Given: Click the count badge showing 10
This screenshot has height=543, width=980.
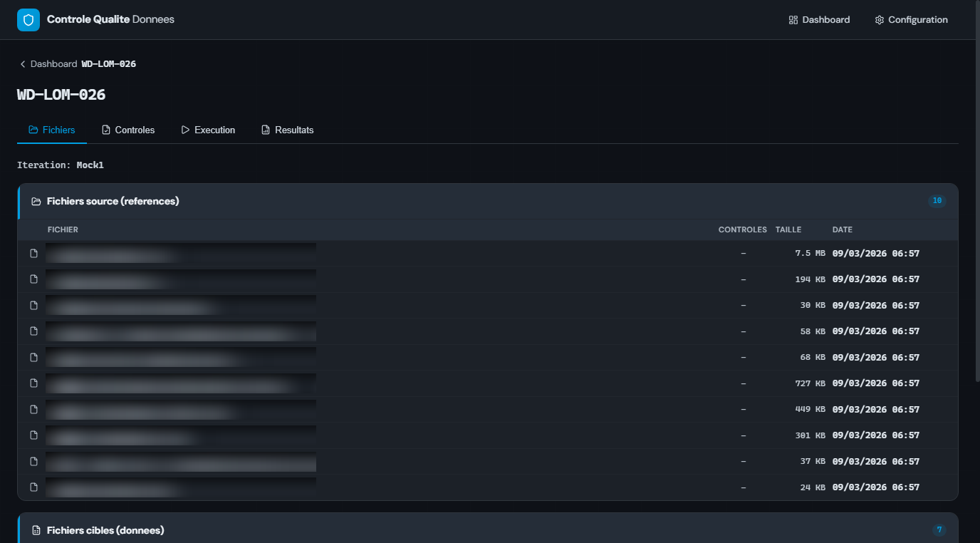Looking at the screenshot, I should point(937,201).
